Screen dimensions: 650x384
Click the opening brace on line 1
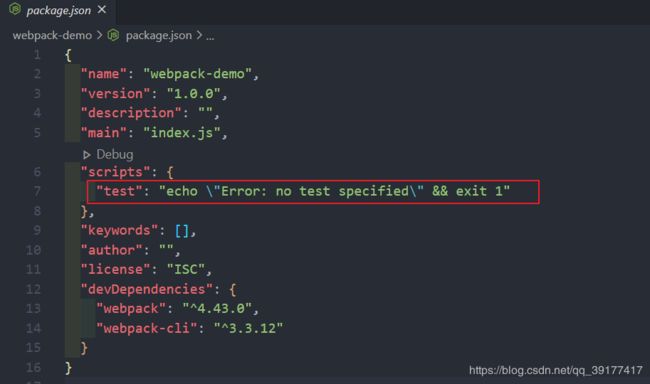[x=68, y=55]
